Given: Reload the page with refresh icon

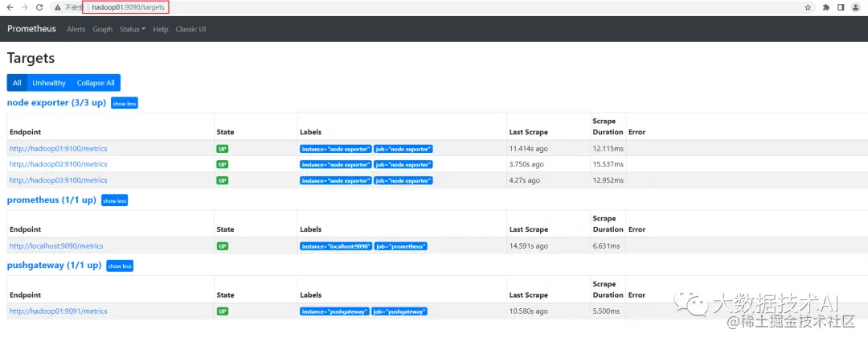Looking at the screenshot, I should coord(39,8).
